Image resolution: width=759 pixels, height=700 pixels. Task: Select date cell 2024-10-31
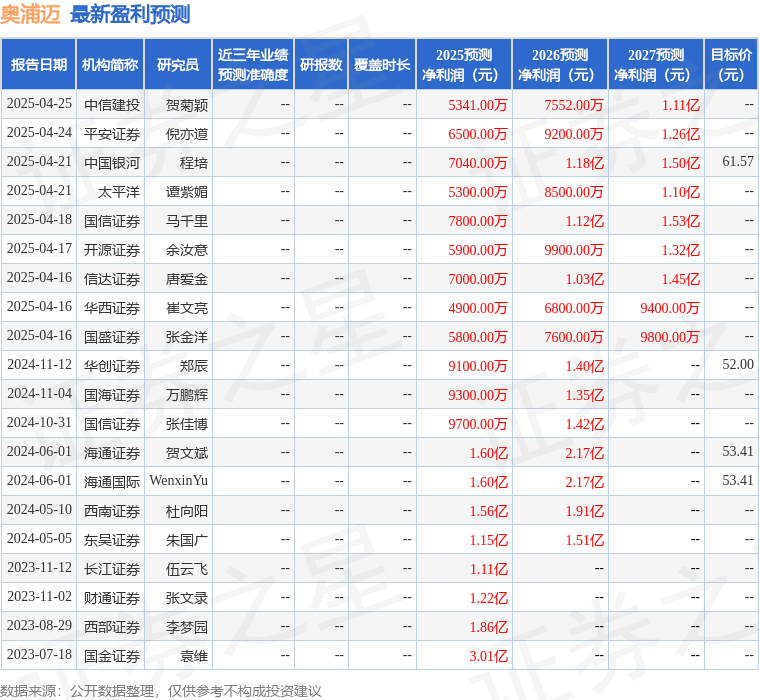(39, 423)
